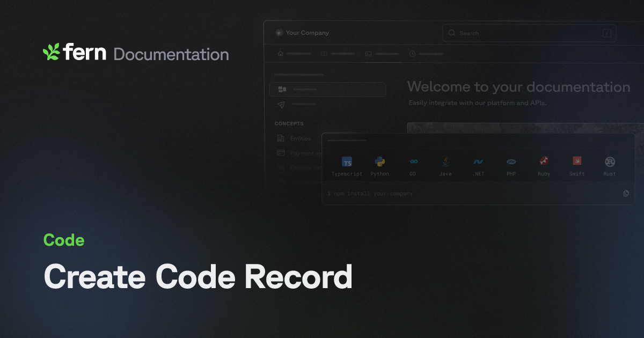The width and height of the screenshot is (644, 338).
Task: Focus the Search input field
Action: (529, 33)
